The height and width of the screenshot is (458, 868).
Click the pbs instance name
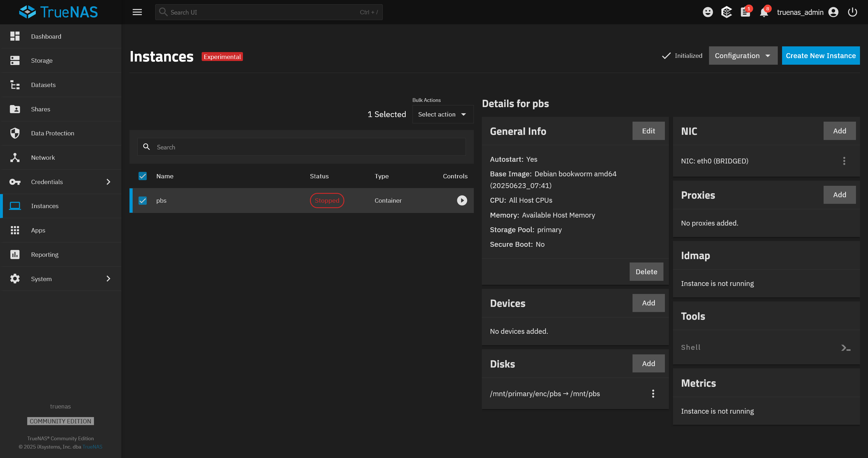point(161,201)
